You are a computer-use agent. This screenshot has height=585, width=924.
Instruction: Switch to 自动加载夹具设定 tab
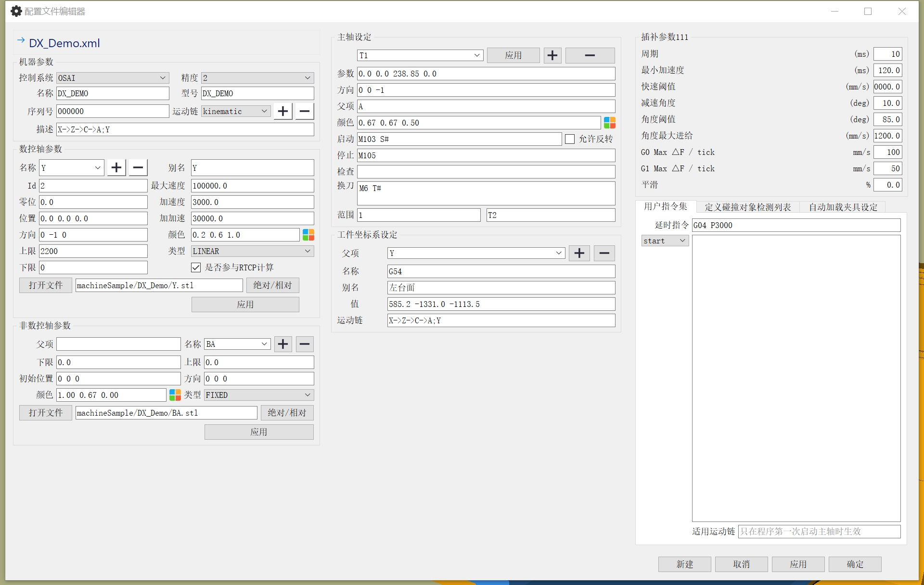pyautogui.click(x=843, y=207)
